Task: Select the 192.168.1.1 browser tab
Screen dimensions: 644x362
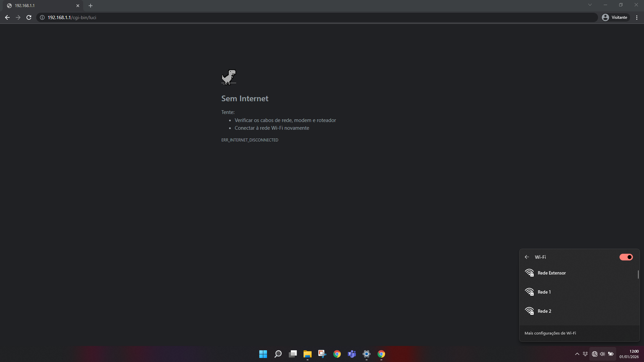Action: pos(40,6)
